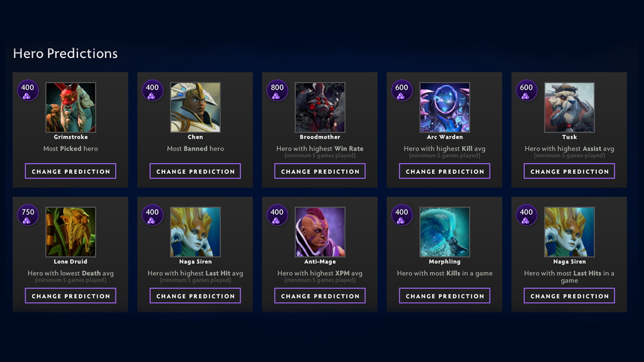This screenshot has height=362, width=644.
Task: Click the 600 points badge on Arc Warden card
Action: point(401,90)
